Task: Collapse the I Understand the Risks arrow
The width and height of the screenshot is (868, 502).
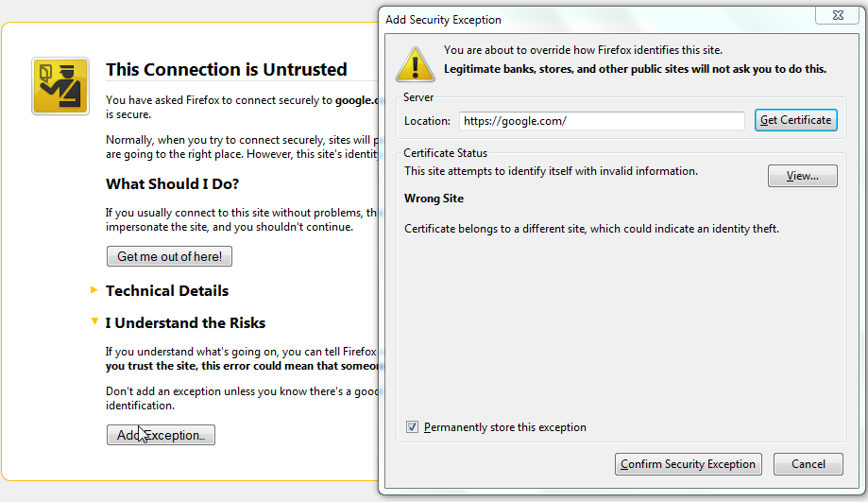Action: tap(94, 322)
